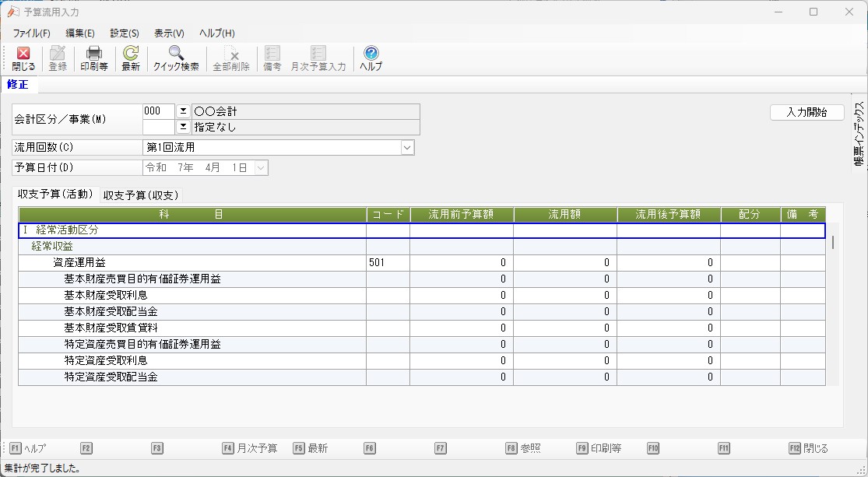The height and width of the screenshot is (477, 868).
Task: Open the ファイル(F) menu
Action: pos(31,33)
